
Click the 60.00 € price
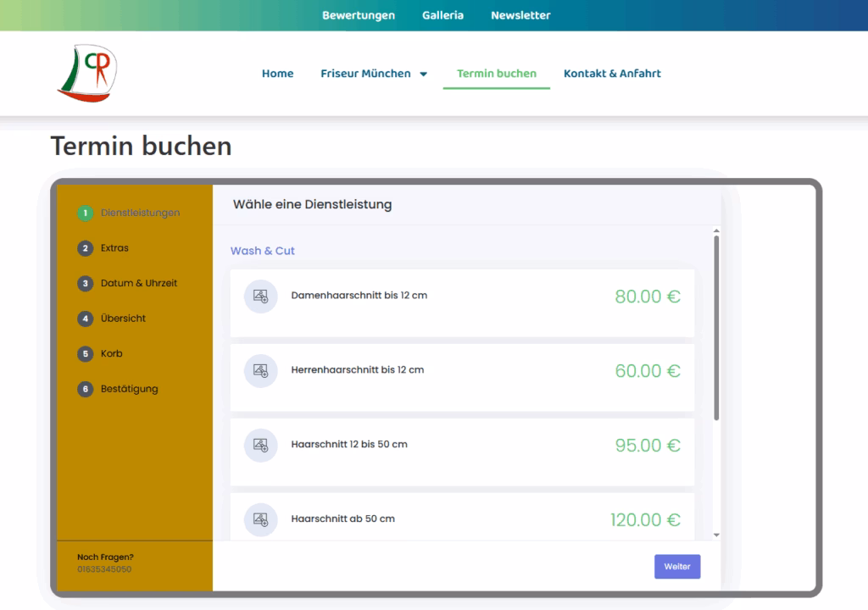(x=647, y=371)
